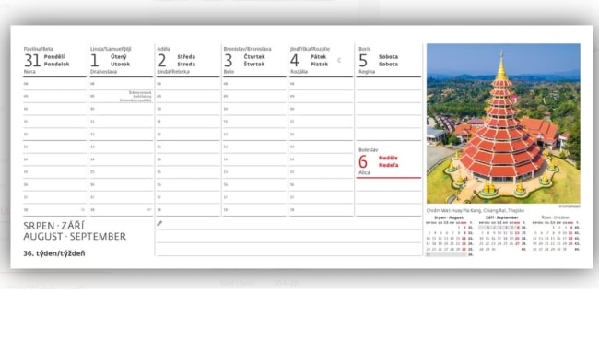Select Monday 31 Pondělí day header

[54, 60]
